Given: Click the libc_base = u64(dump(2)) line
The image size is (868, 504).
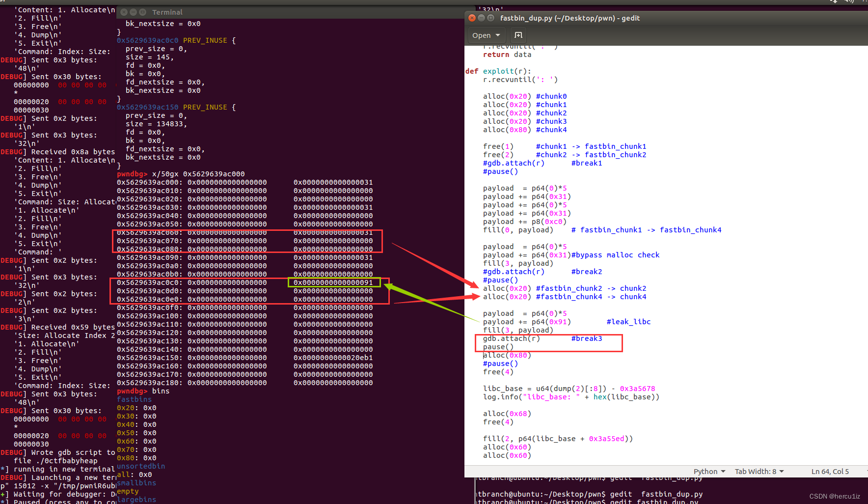Looking at the screenshot, I should point(569,389).
